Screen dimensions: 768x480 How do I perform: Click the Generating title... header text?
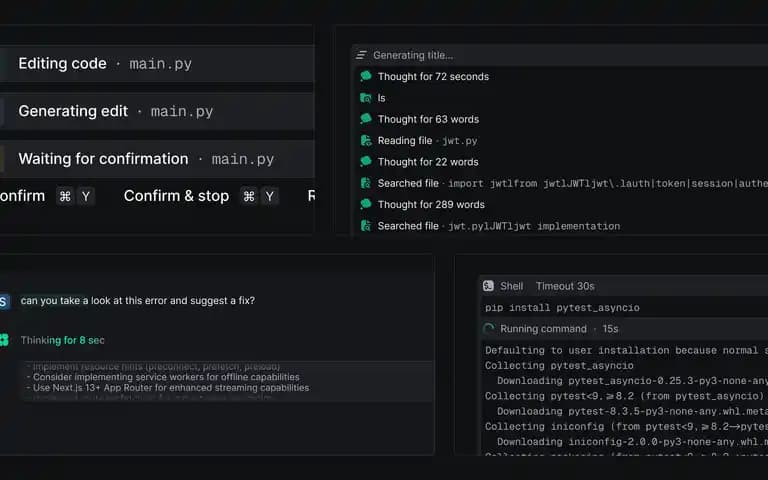pyautogui.click(x=413, y=55)
